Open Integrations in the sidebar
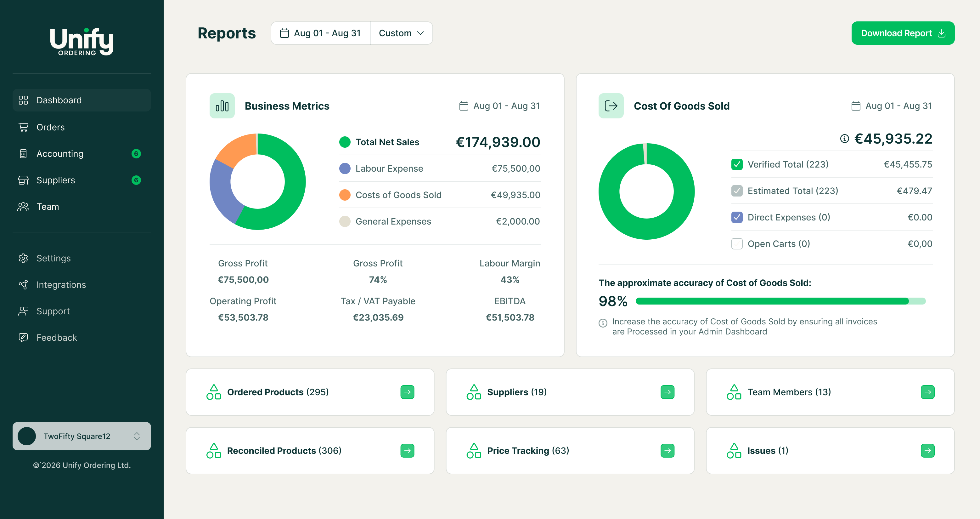Screen dimensions: 980x519 82,285
